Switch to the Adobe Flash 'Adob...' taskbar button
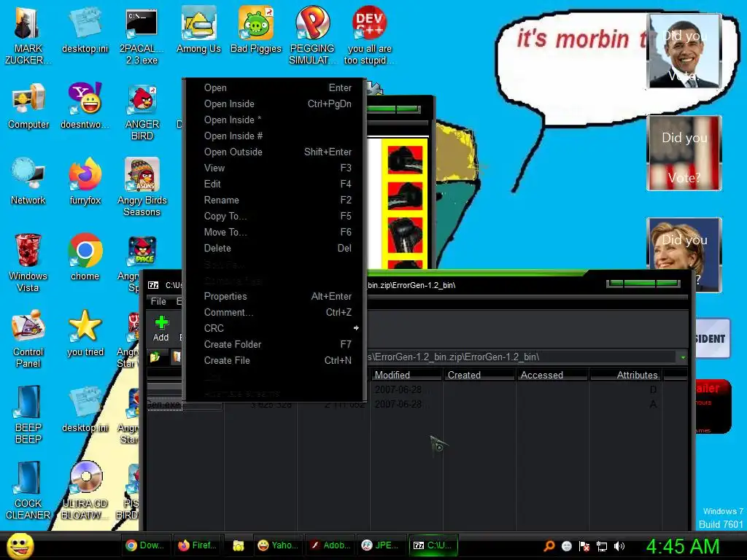The image size is (747, 560). (330, 545)
